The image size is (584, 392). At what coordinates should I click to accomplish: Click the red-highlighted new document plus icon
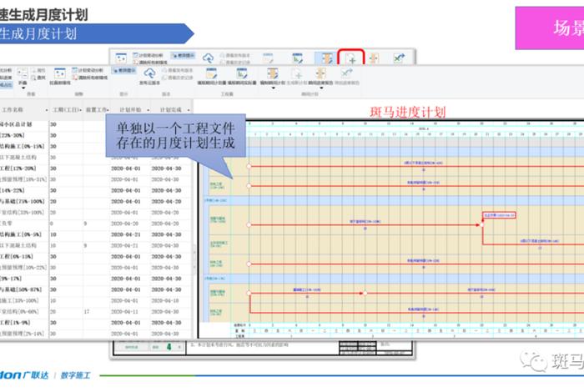350,58
